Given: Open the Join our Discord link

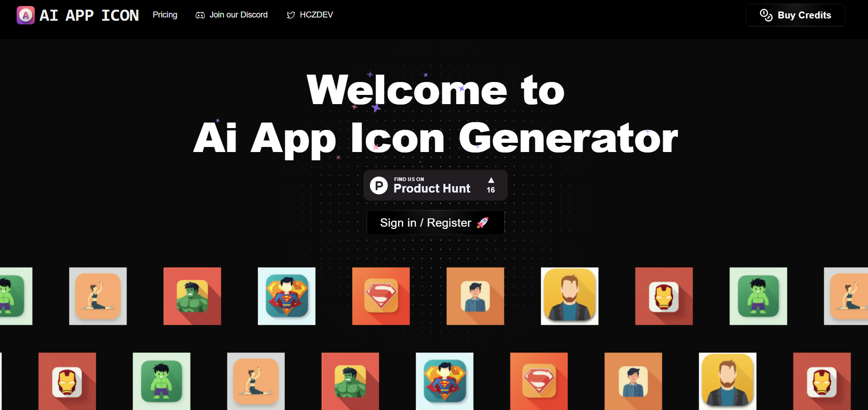Looking at the screenshot, I should [x=231, y=15].
